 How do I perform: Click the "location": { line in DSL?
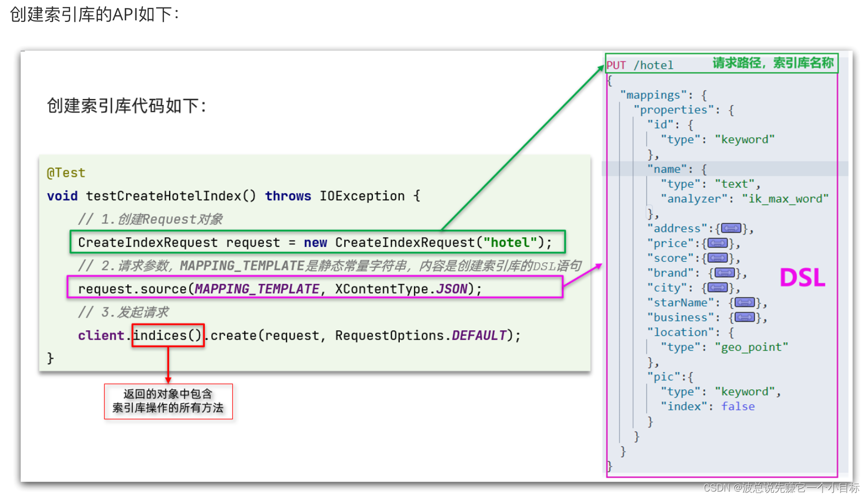691,333
